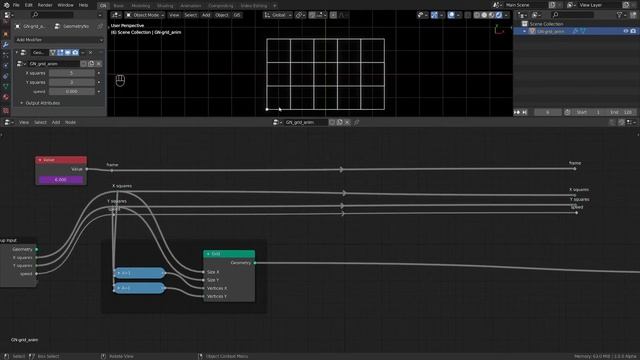Open the Modifiers wrench properties tab

point(5,44)
